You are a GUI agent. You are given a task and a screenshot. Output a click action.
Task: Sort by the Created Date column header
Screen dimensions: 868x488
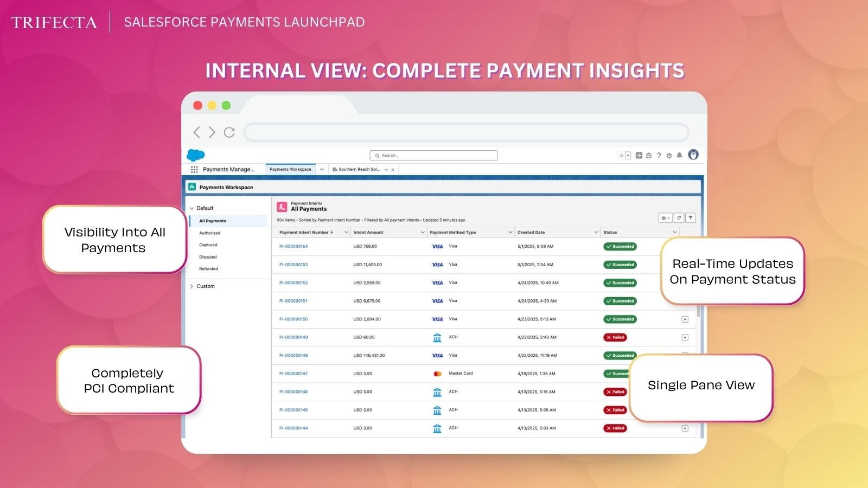tap(531, 233)
